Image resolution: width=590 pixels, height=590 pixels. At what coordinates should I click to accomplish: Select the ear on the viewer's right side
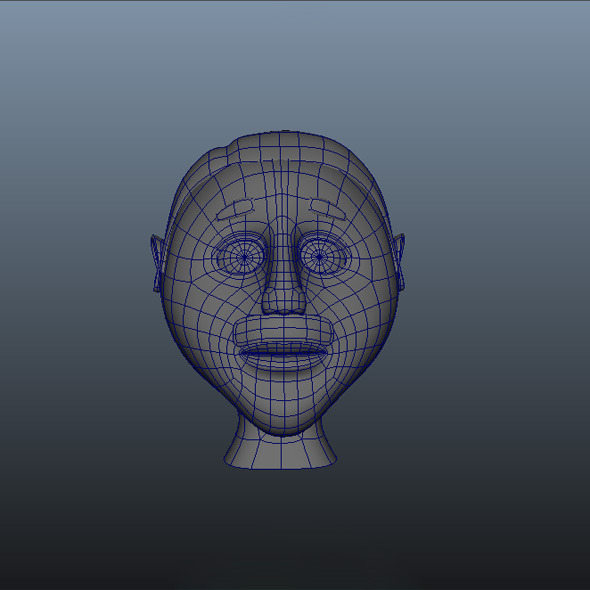[x=401, y=262]
